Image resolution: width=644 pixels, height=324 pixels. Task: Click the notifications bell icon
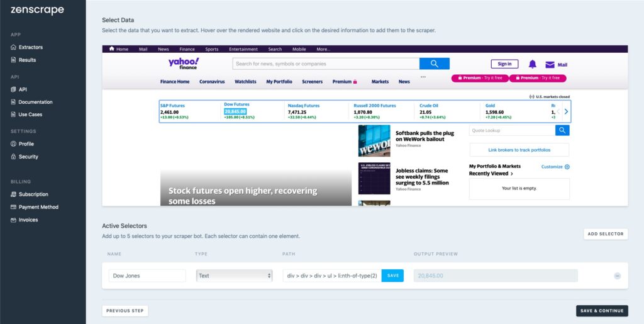coord(532,64)
